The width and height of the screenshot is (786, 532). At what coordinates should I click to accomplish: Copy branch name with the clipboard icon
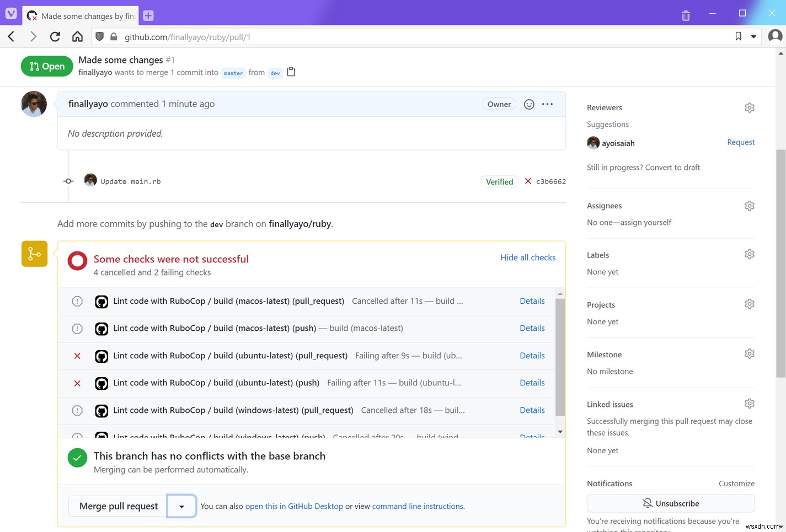pyautogui.click(x=291, y=72)
